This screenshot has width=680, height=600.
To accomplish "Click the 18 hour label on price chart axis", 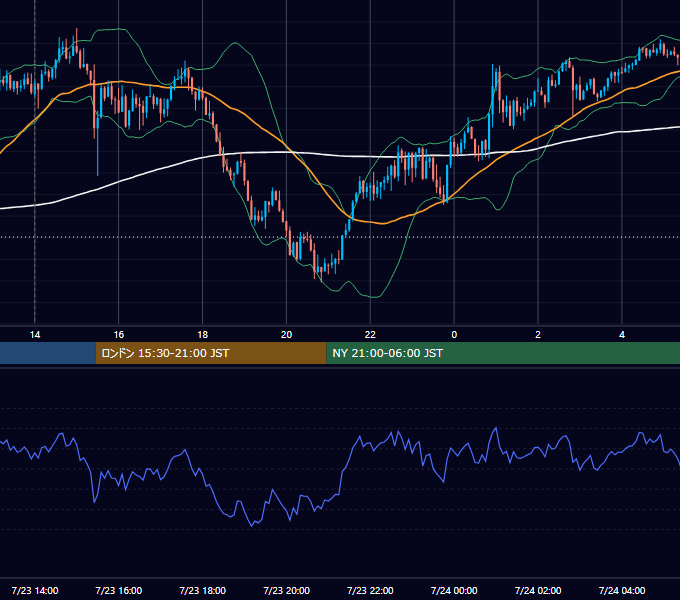I will point(203,335).
